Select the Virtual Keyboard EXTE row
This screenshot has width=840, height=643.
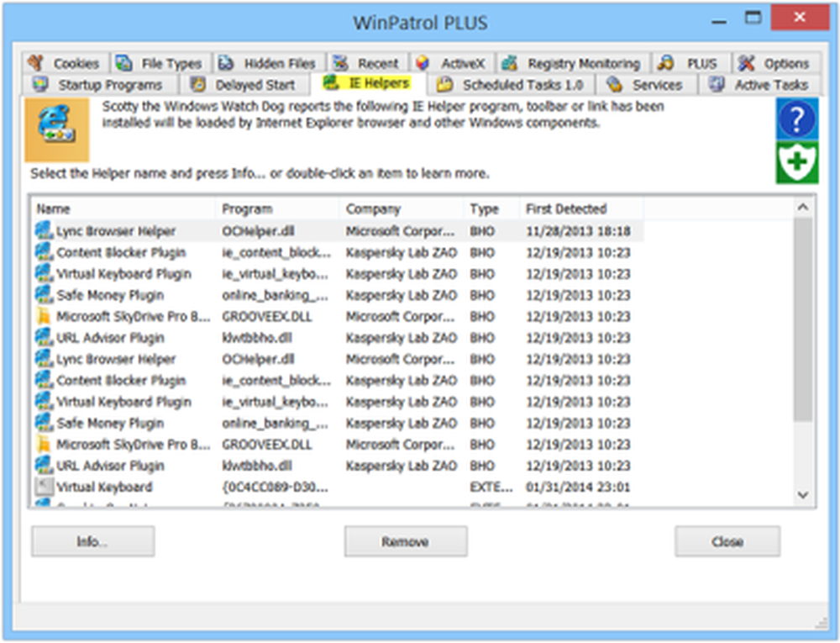tap(338, 487)
